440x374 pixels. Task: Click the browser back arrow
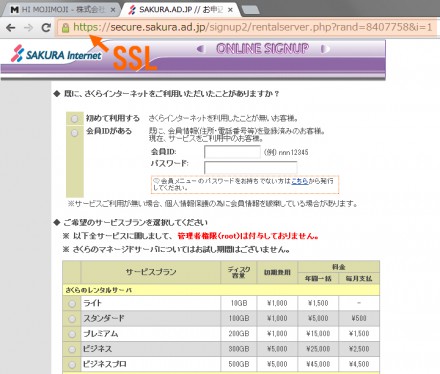coord(11,28)
